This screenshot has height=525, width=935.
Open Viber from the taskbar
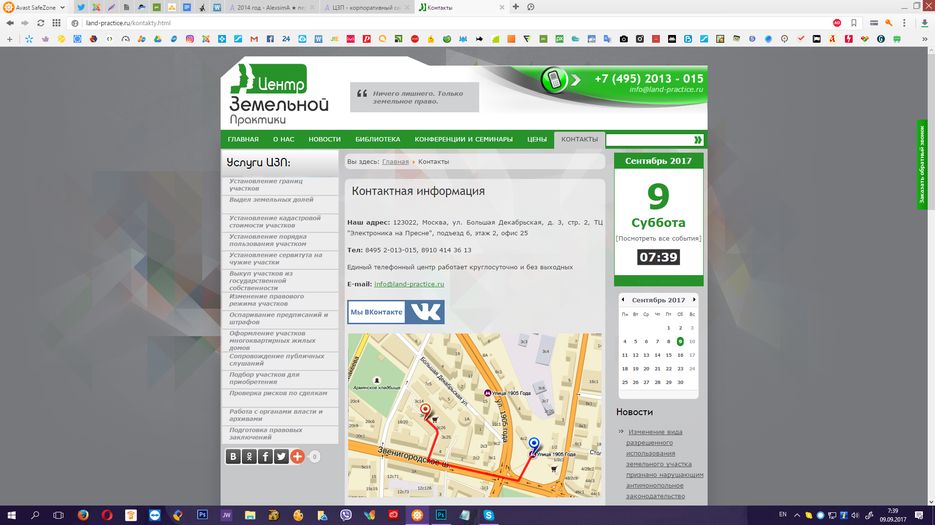tap(345, 515)
